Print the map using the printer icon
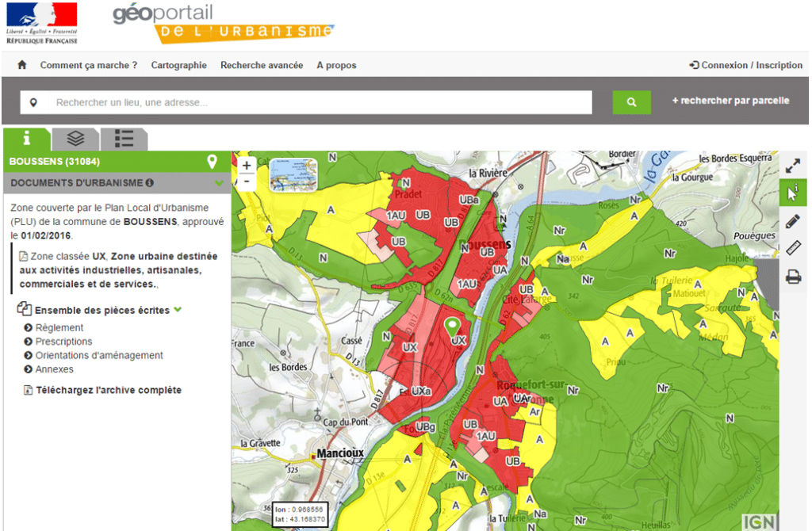This screenshot has height=531, width=812. coord(793,277)
